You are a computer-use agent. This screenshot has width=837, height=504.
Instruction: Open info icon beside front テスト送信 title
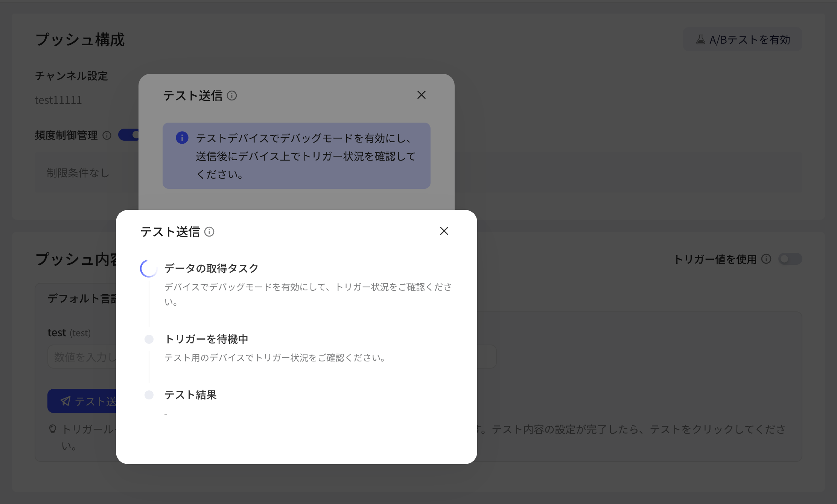point(209,232)
